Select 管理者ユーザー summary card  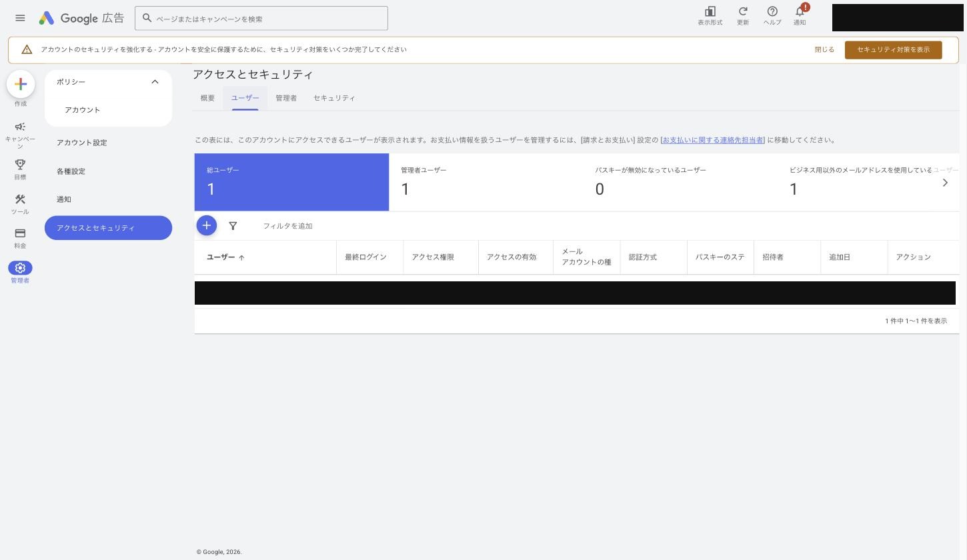click(x=486, y=182)
